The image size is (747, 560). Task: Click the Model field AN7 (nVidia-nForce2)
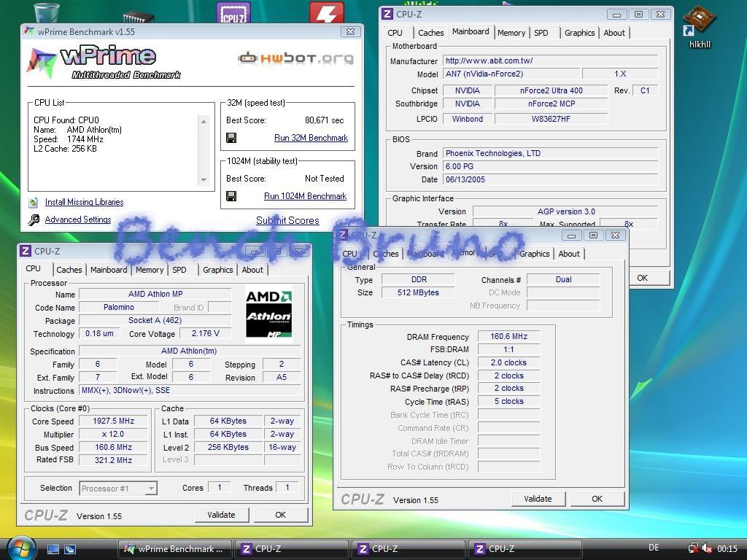click(x=511, y=74)
